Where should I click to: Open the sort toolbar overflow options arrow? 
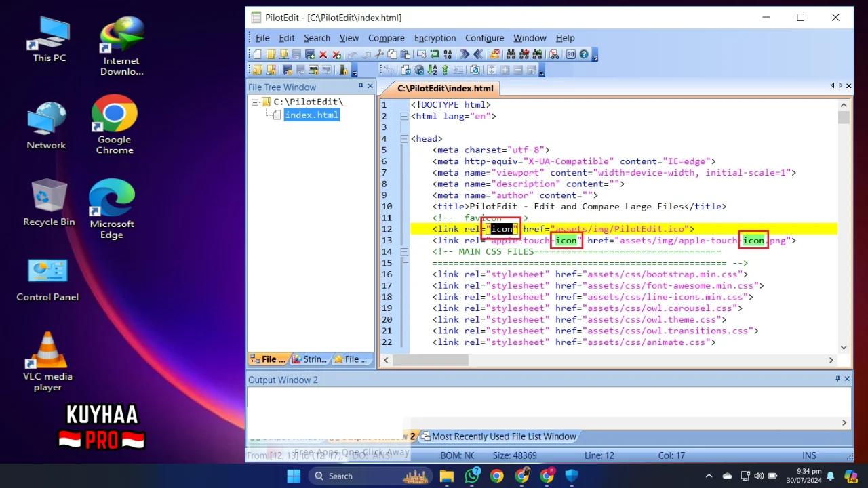542,73
